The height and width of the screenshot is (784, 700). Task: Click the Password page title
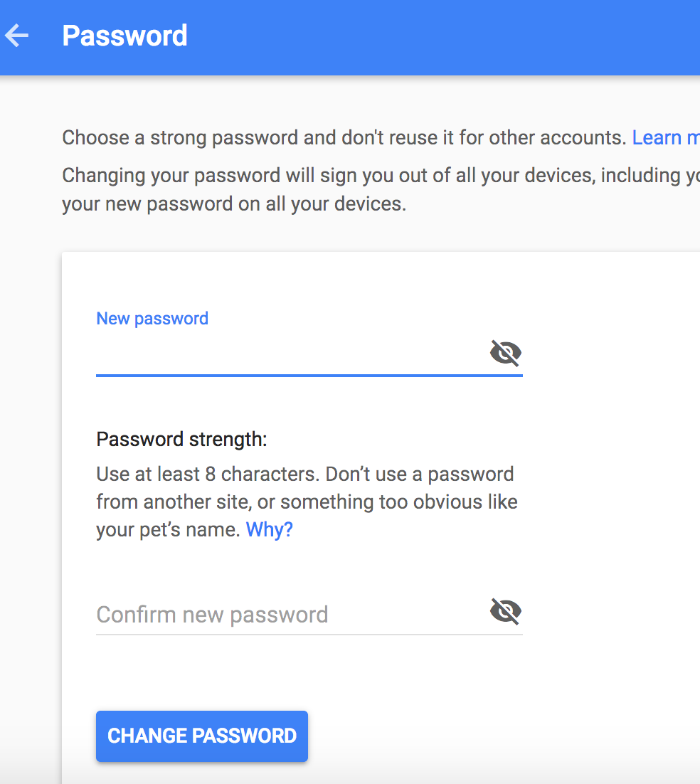(x=124, y=36)
